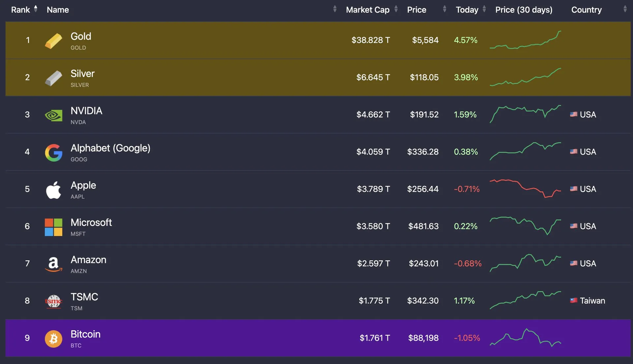Viewport: 633px width, 364px height.
Task: Sort by Today column header
Action: tap(467, 10)
